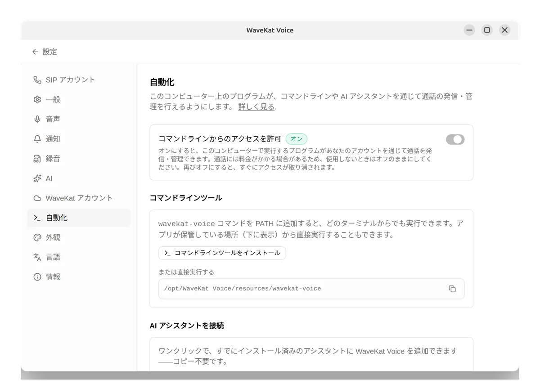Click the /opt/WaveKat Voice/resources/wavekat-voice path field
The height and width of the screenshot is (392, 540).
point(311,289)
